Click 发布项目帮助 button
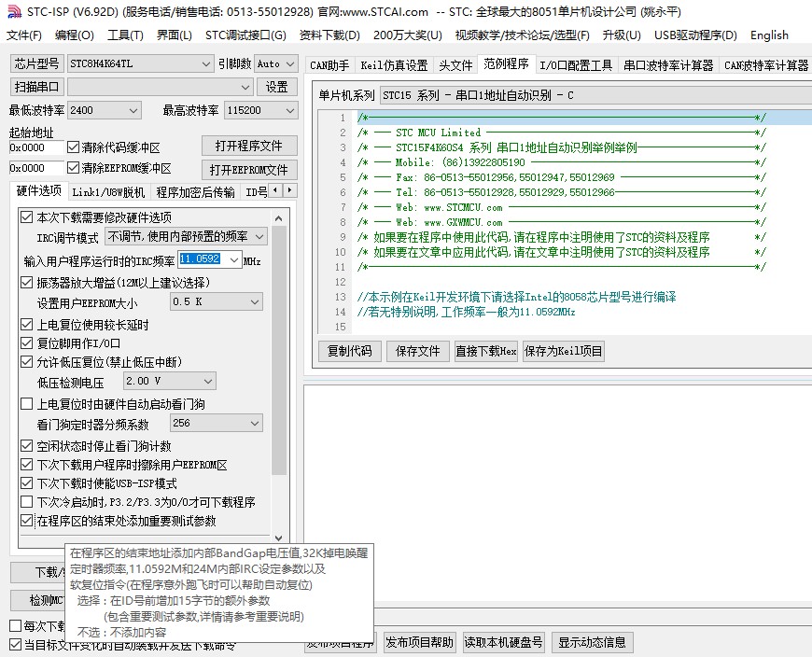Image resolution: width=812 pixels, height=657 pixels. pos(419,642)
